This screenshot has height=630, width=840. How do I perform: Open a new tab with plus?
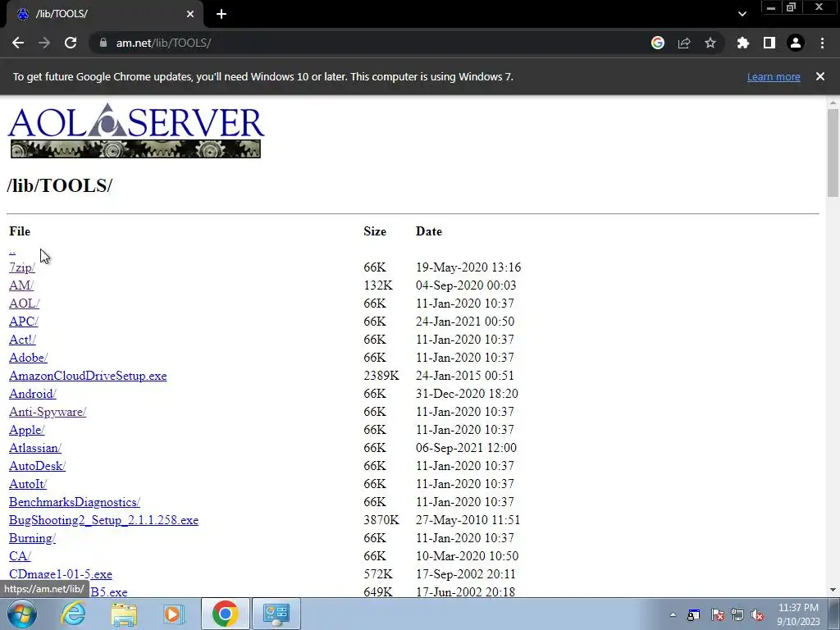coord(221,14)
